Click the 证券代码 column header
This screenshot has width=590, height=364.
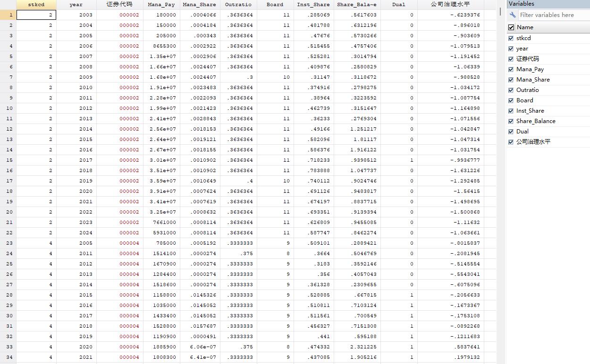coord(120,5)
